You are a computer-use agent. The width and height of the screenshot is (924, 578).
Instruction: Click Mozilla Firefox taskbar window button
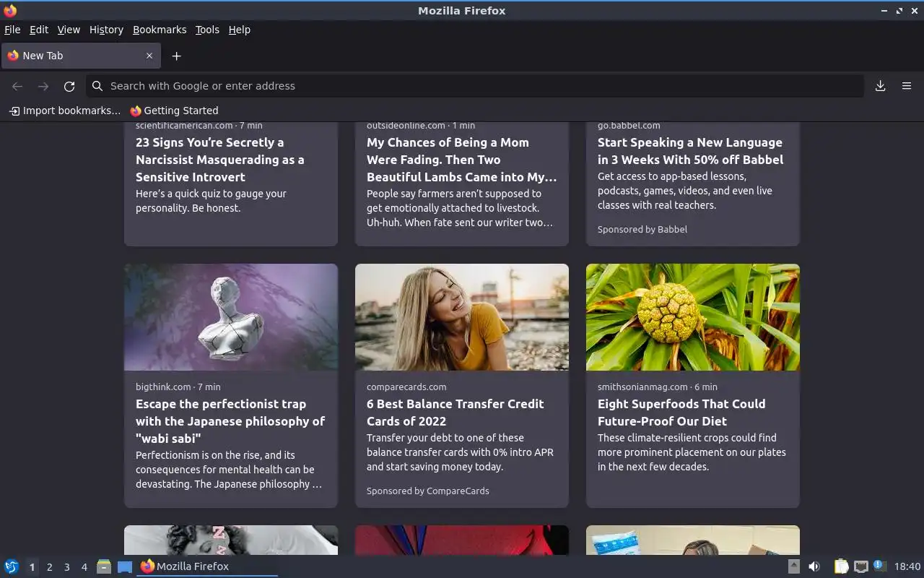(207, 566)
